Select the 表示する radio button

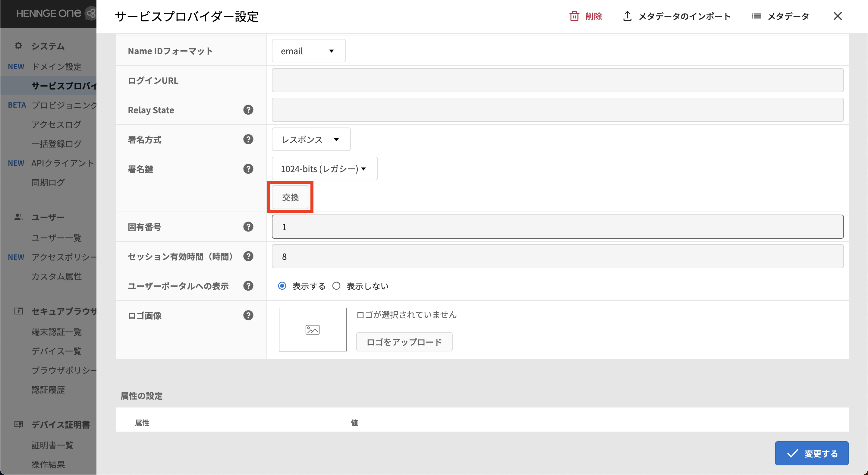point(282,286)
